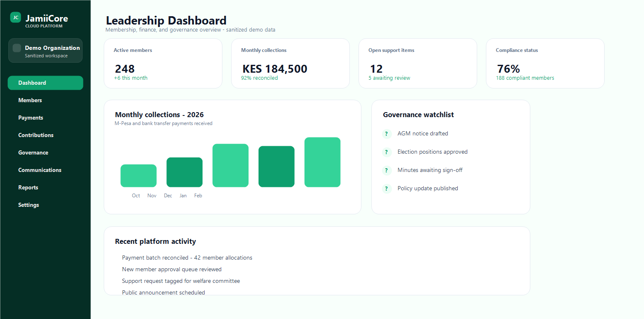
Task: Click the Payment batch reconciled activity entry
Action: click(187, 258)
